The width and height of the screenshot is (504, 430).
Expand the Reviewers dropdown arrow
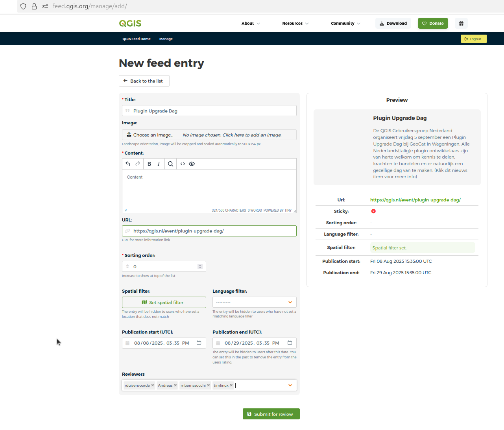click(290, 385)
